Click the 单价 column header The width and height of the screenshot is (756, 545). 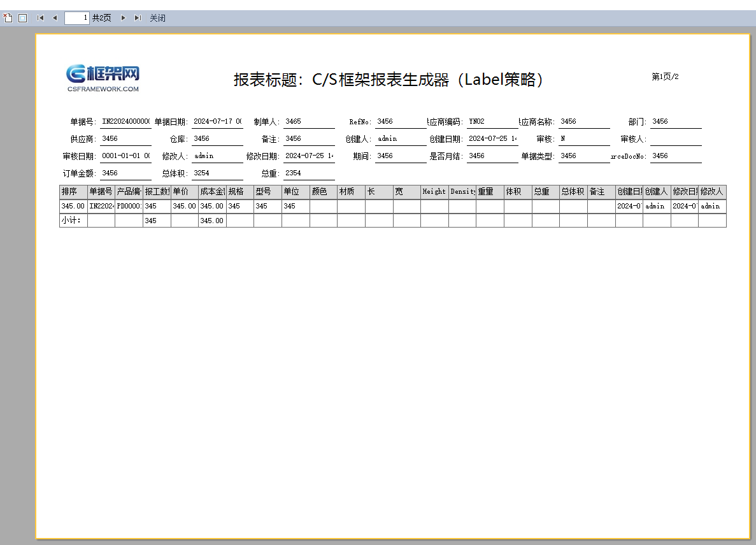(185, 192)
